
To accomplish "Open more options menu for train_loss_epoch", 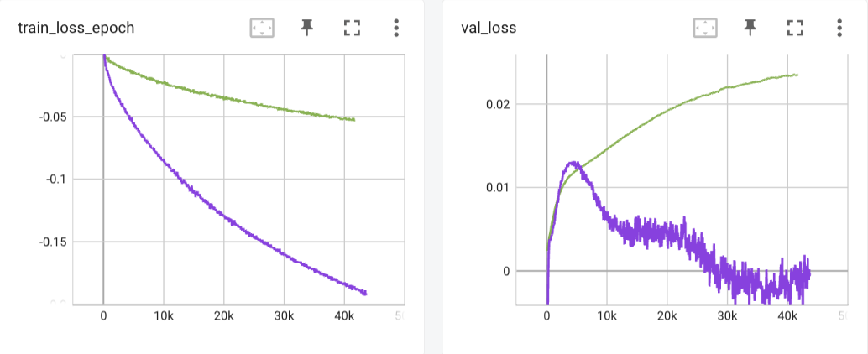I will pyautogui.click(x=396, y=28).
